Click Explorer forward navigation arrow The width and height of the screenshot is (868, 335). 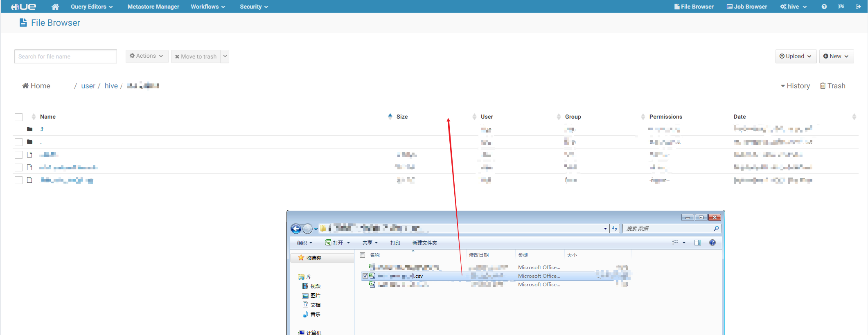pos(307,229)
